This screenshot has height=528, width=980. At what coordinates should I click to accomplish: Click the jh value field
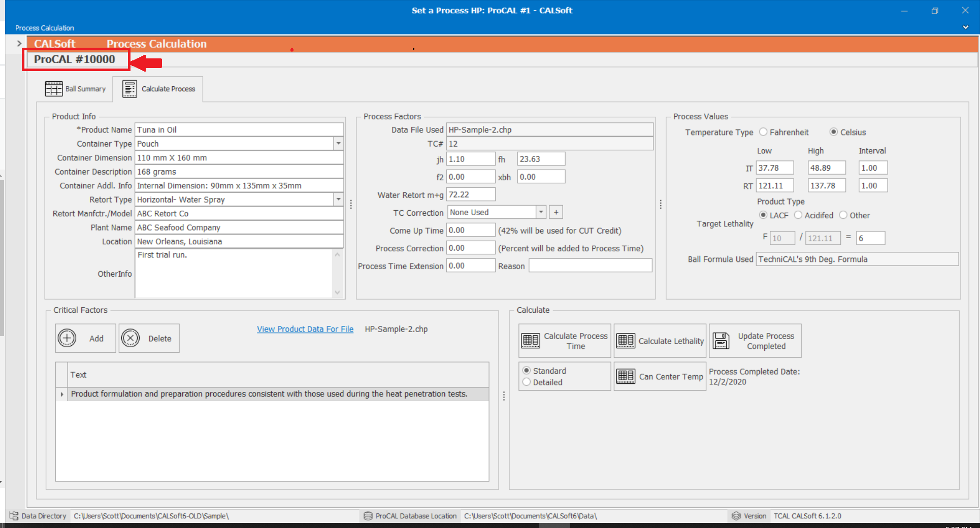pos(471,159)
